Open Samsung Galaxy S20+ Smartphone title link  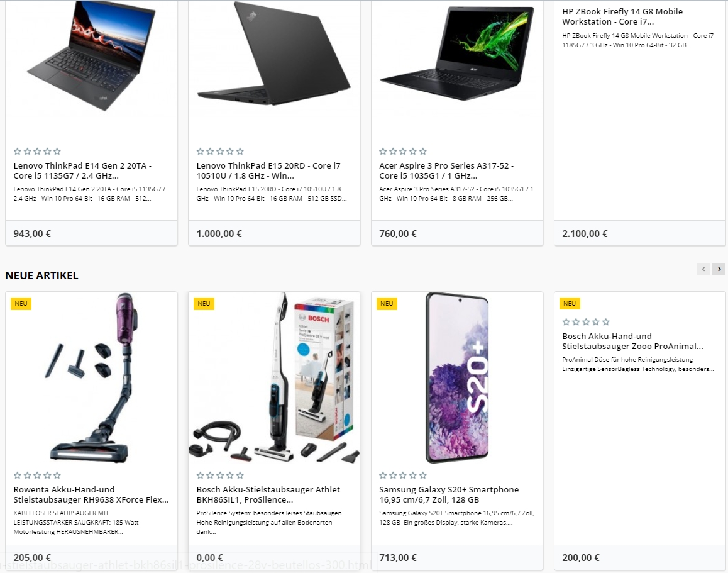(x=449, y=494)
